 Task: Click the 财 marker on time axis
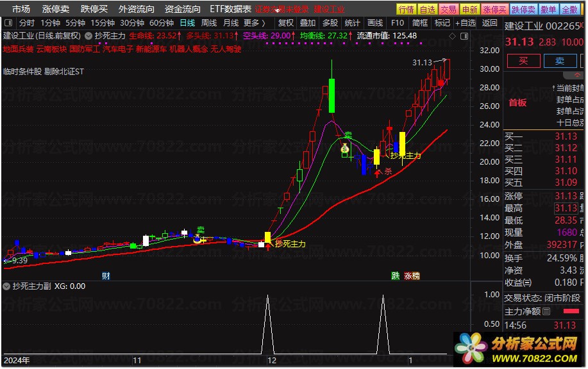tap(106, 276)
